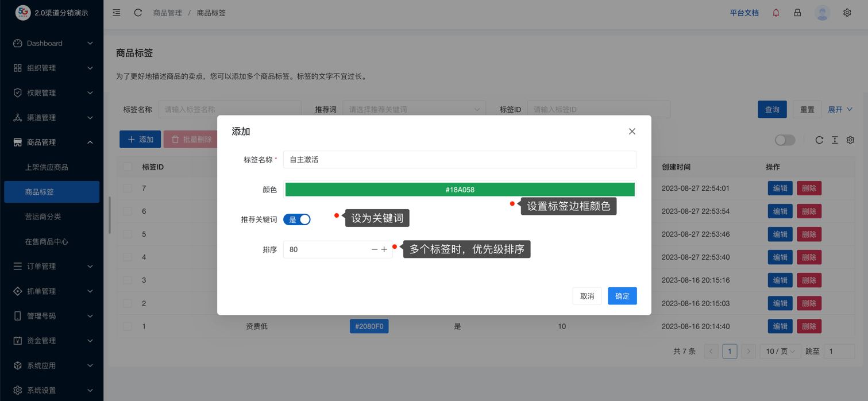Open the green #18A058 color picker
This screenshot has width=868, height=401.
tap(460, 190)
